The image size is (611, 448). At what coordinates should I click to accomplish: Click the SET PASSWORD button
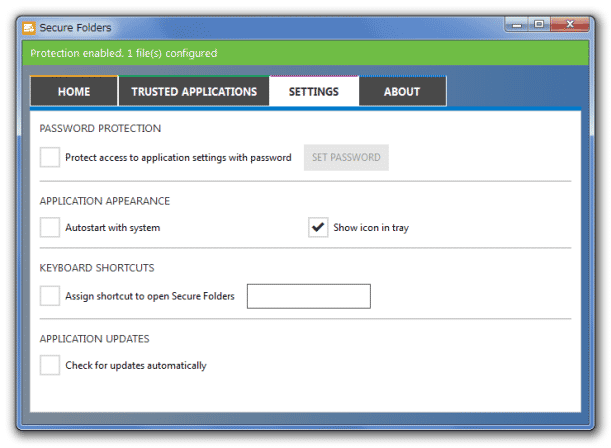point(346,157)
